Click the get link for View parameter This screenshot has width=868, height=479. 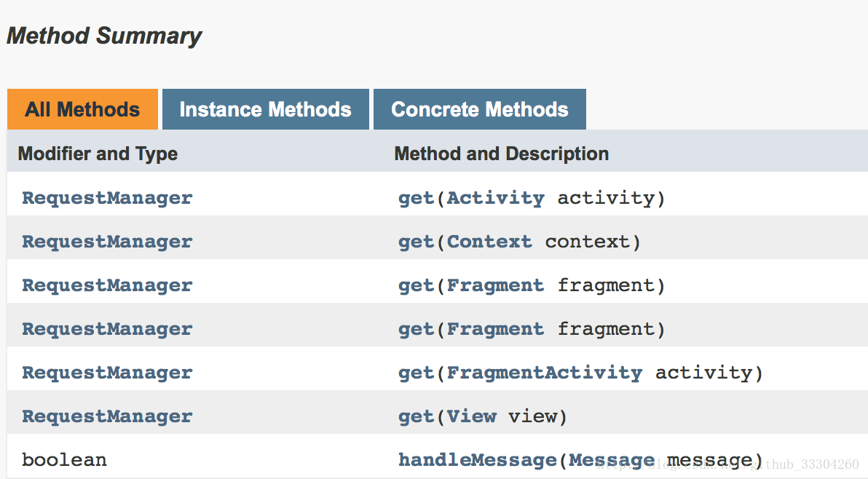click(416, 416)
